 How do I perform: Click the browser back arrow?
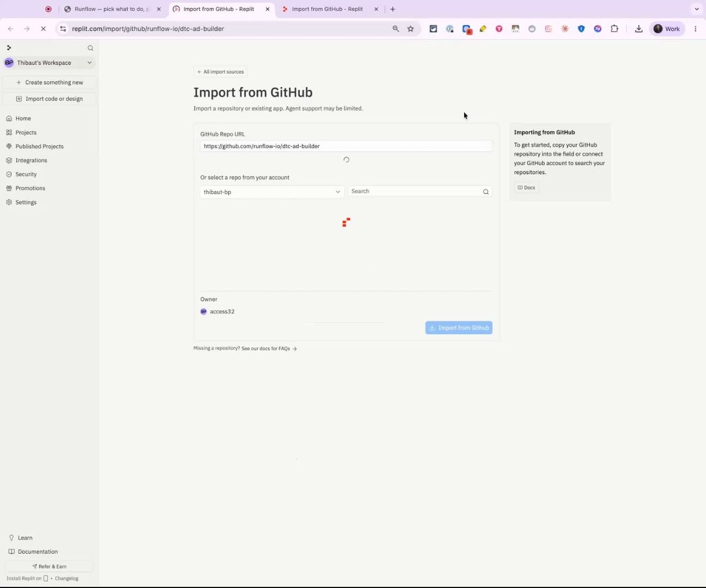(11, 29)
